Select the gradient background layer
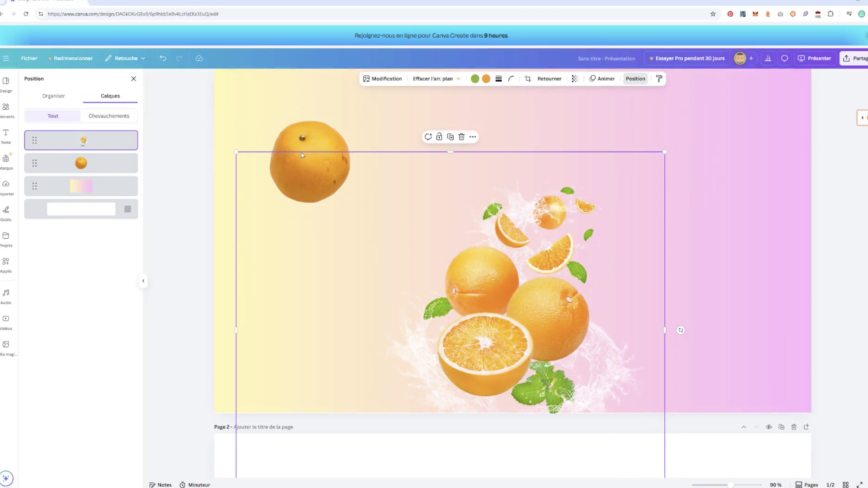The height and width of the screenshot is (488, 868). [x=81, y=186]
